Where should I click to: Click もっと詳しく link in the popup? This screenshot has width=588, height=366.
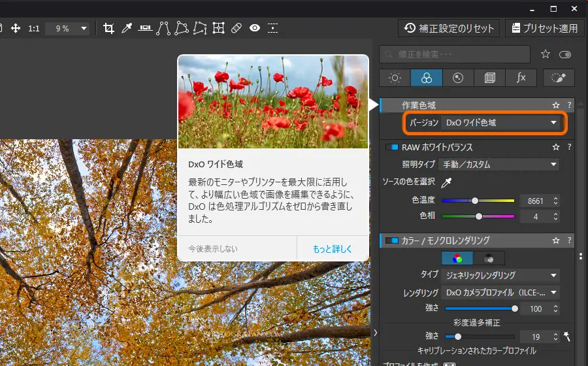[333, 248]
